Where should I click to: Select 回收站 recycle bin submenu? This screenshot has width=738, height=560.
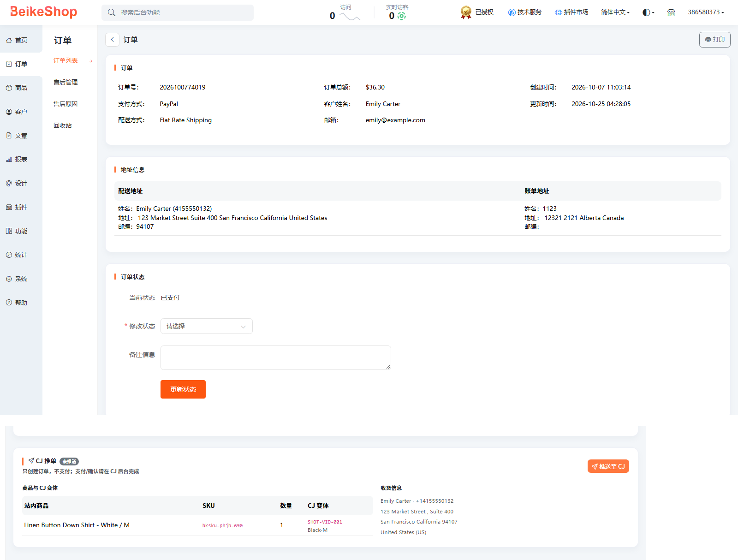(63, 125)
